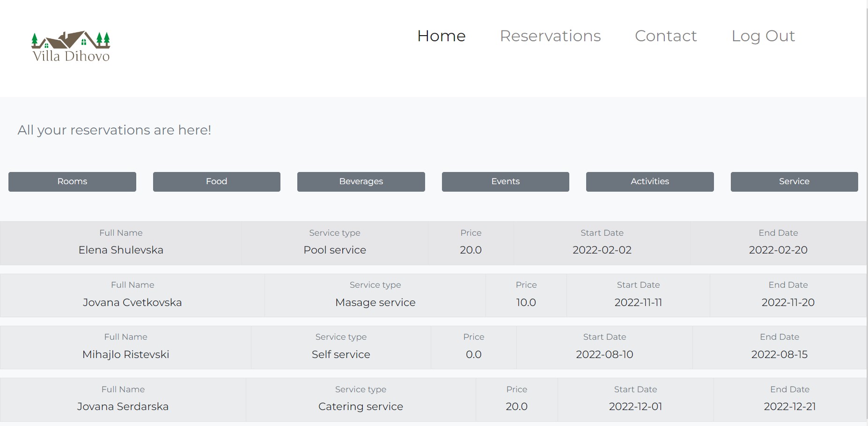Open the Contact page link
Viewport: 868px width, 426px height.
pos(665,36)
